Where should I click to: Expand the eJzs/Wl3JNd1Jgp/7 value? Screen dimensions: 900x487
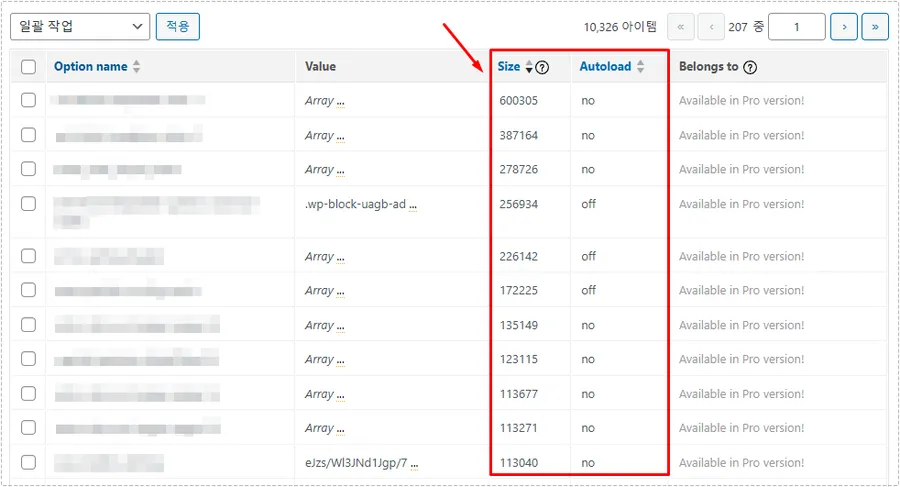click(x=414, y=465)
